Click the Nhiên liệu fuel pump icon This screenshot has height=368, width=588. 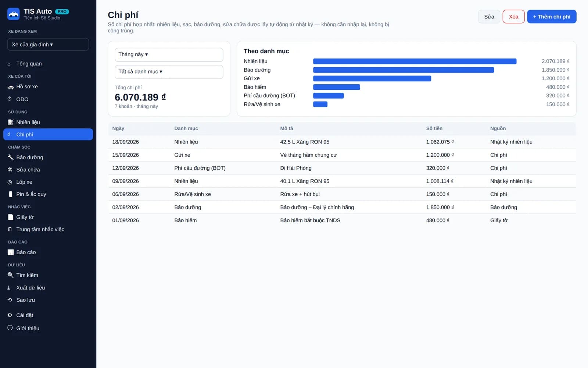click(11, 122)
